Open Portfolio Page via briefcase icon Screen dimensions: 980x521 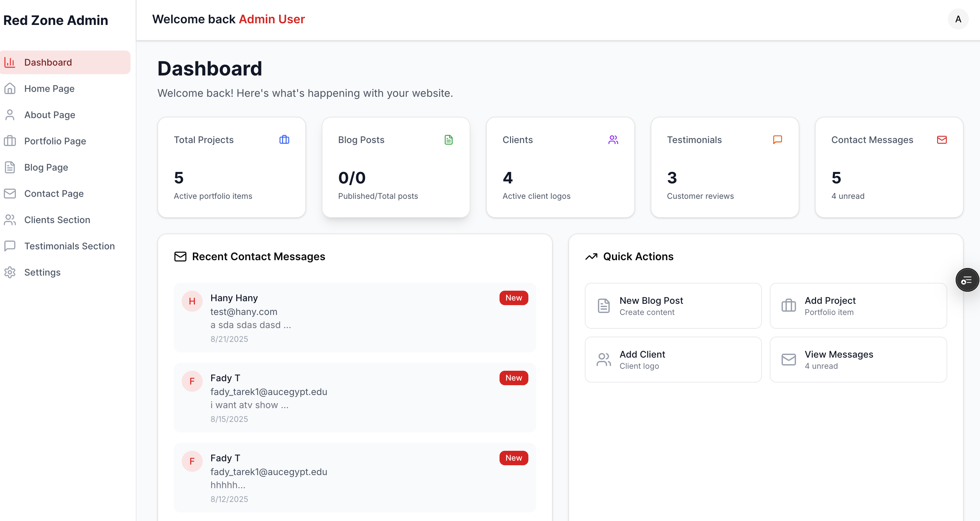pyautogui.click(x=10, y=141)
